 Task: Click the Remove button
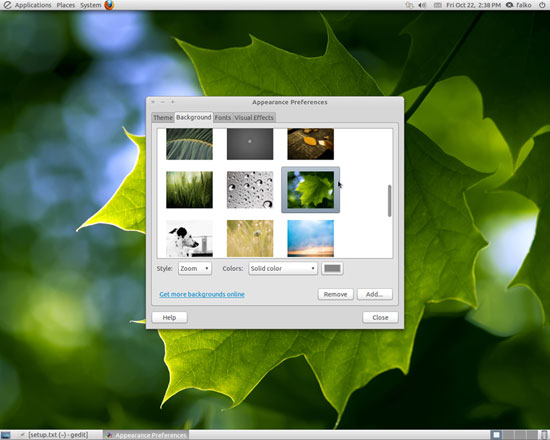pyautogui.click(x=335, y=294)
